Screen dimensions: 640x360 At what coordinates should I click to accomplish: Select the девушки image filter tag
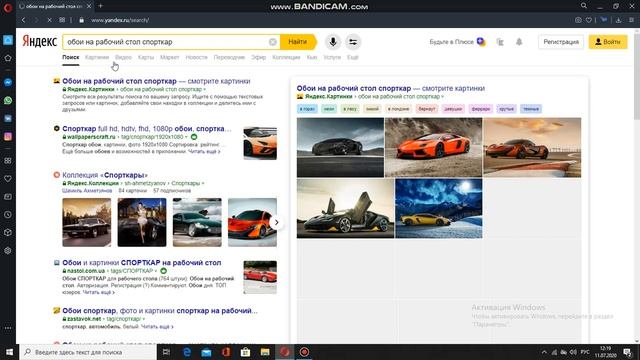[x=453, y=109]
